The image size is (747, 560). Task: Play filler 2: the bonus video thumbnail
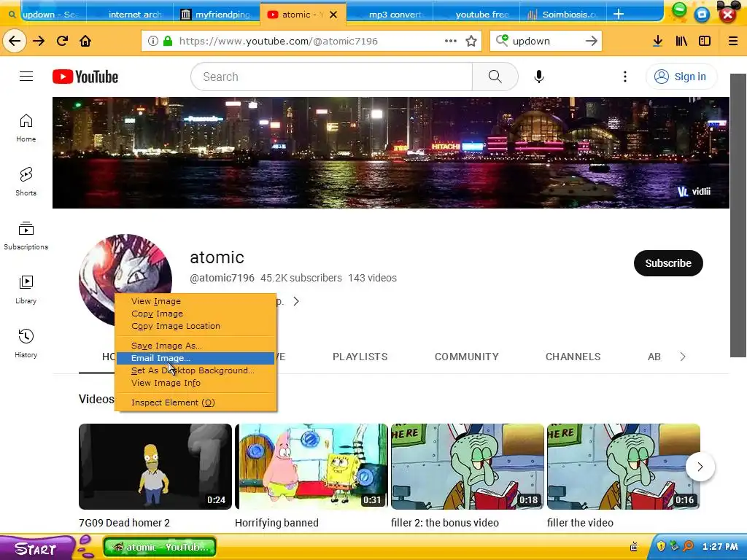click(x=468, y=467)
